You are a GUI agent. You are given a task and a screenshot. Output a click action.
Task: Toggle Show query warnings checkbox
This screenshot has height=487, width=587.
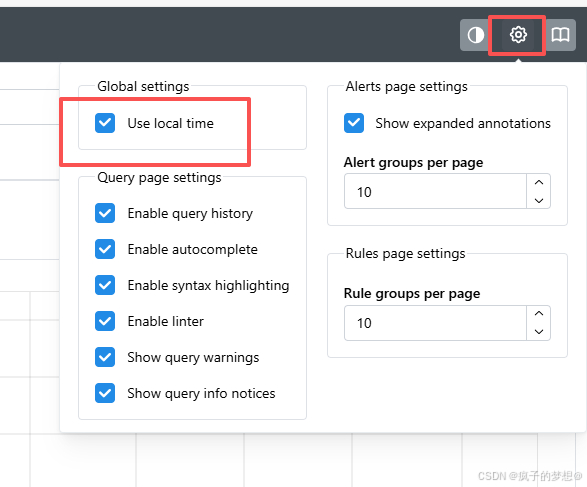click(105, 357)
